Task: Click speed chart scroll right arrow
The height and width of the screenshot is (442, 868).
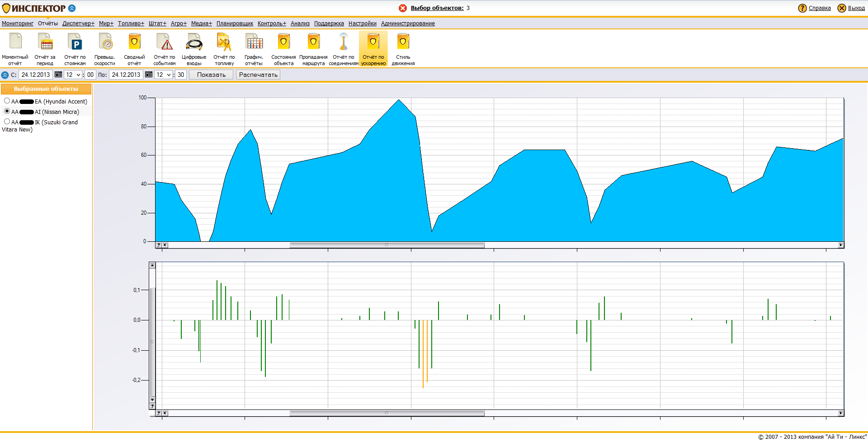Action: click(x=841, y=245)
